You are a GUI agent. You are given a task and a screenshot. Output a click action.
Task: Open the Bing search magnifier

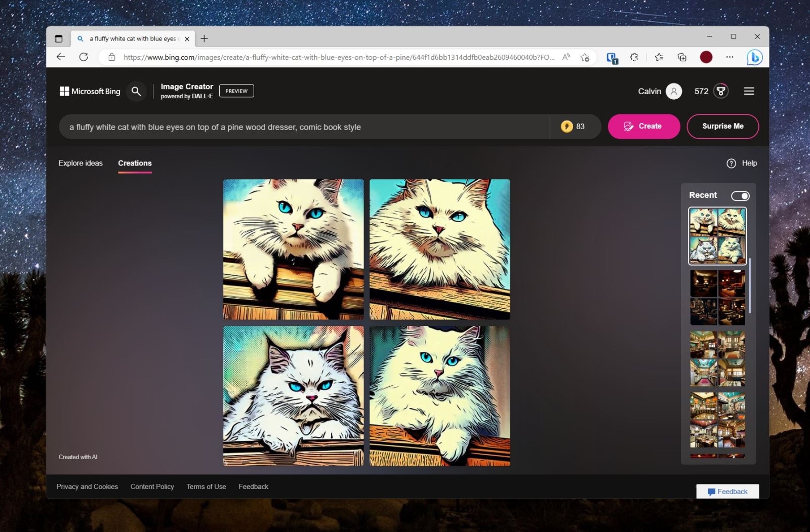(x=136, y=91)
